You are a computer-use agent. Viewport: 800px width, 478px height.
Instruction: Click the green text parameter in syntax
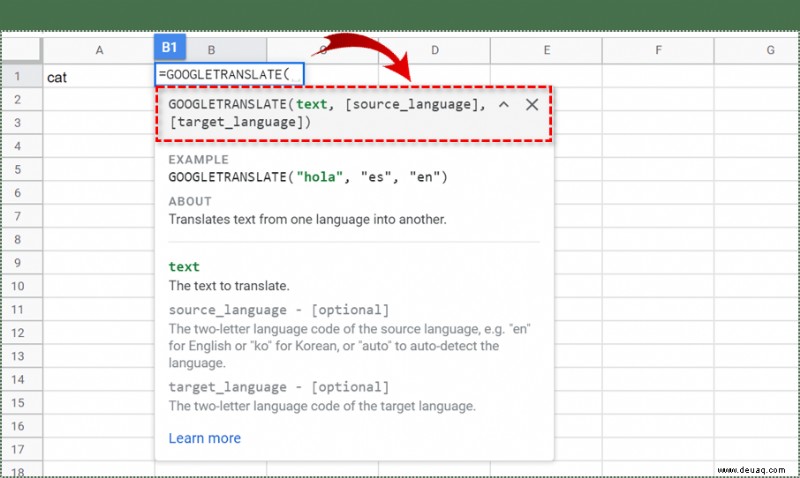tap(311, 104)
